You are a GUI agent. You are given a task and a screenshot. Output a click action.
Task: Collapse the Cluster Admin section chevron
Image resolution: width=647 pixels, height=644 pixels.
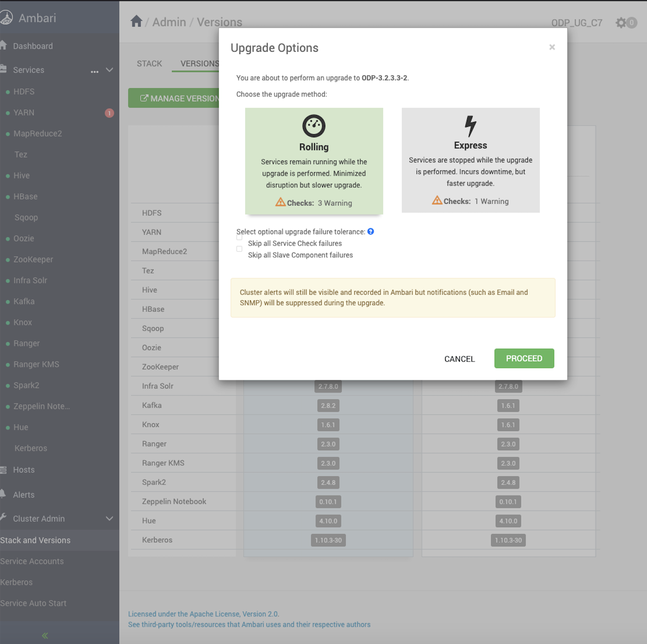pyautogui.click(x=109, y=518)
